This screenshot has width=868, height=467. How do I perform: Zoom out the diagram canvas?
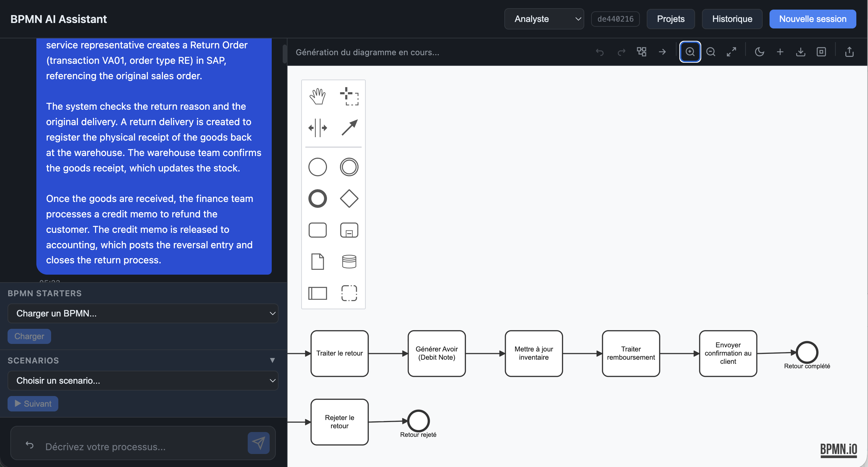pos(711,52)
